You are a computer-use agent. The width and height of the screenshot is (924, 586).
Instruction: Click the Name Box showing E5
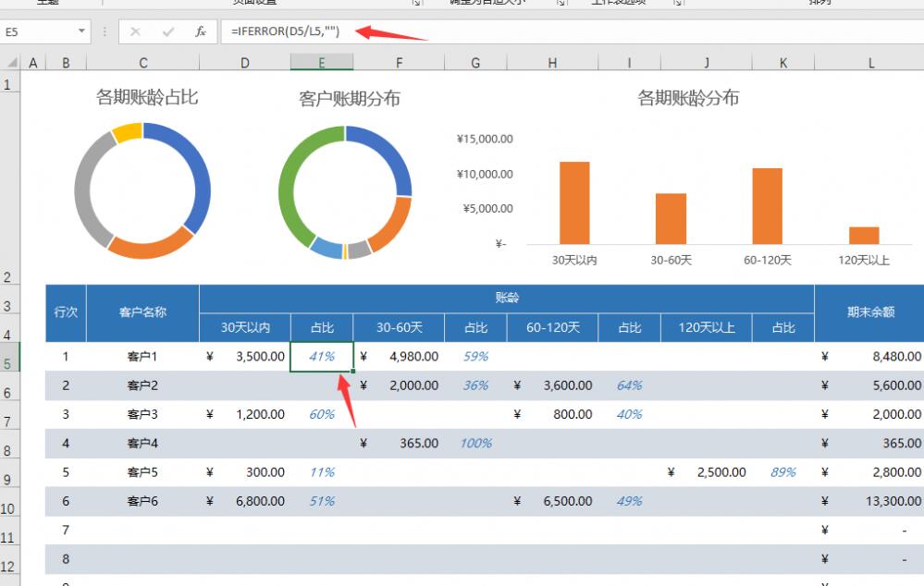pyautogui.click(x=38, y=31)
